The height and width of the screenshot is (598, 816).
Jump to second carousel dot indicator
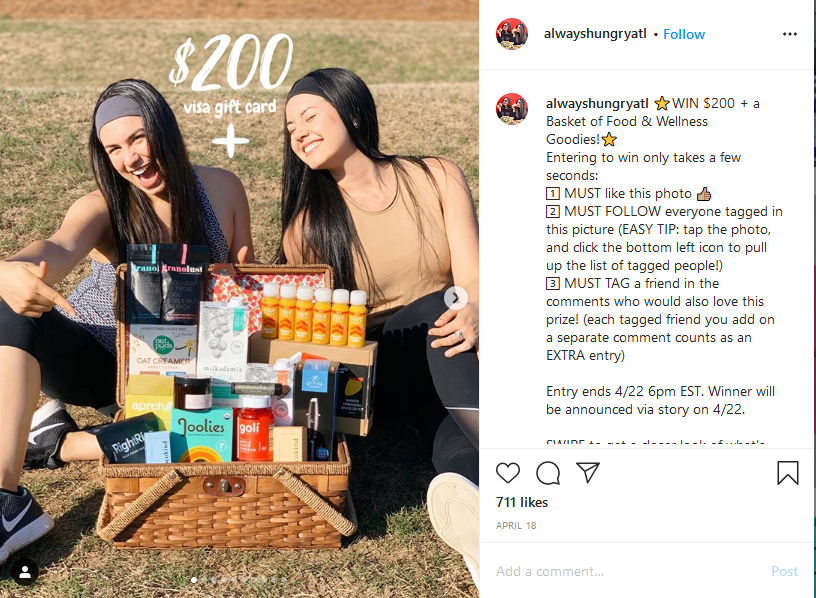click(204, 579)
